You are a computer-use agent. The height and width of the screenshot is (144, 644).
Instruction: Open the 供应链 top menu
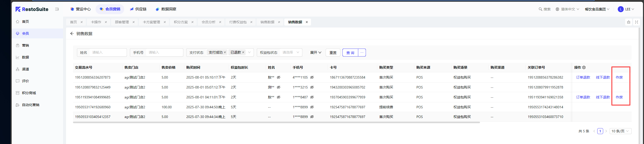click(x=138, y=9)
